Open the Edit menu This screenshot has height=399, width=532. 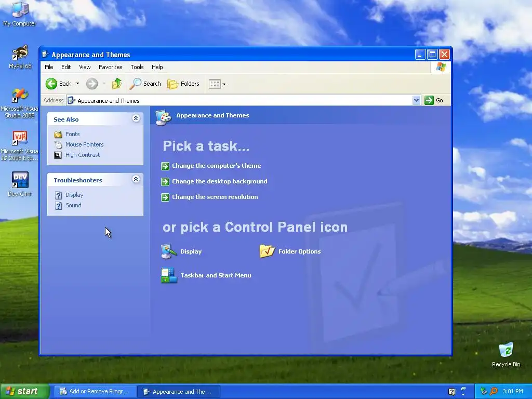[x=66, y=67]
